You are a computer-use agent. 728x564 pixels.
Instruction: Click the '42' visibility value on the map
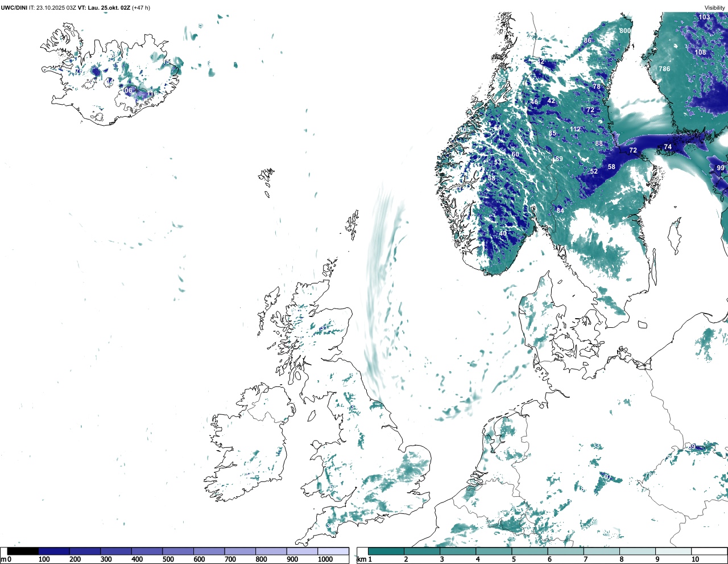tap(551, 101)
